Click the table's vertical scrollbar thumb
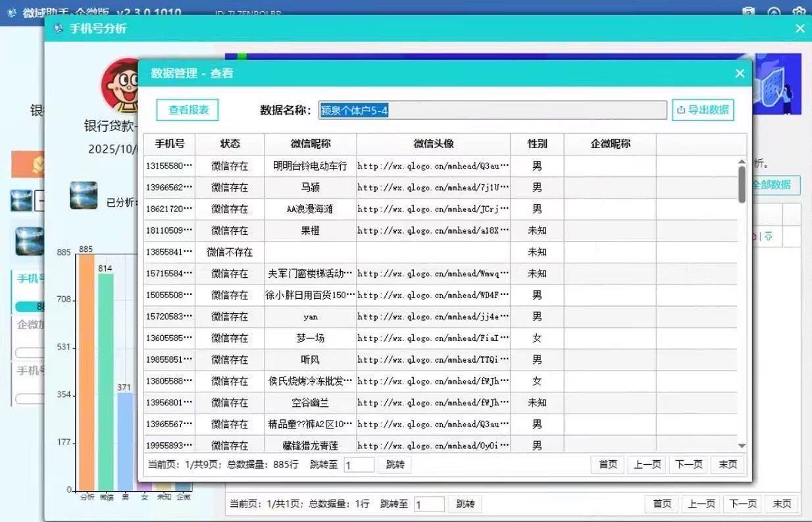This screenshot has width=812, height=522. coord(742,184)
